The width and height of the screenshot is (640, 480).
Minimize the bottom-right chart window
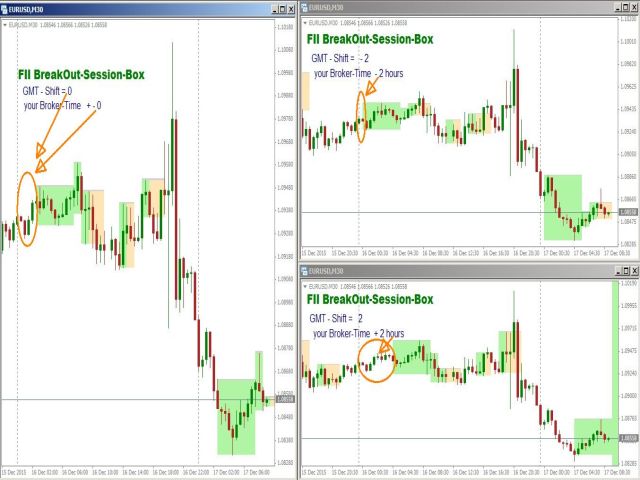618,271
